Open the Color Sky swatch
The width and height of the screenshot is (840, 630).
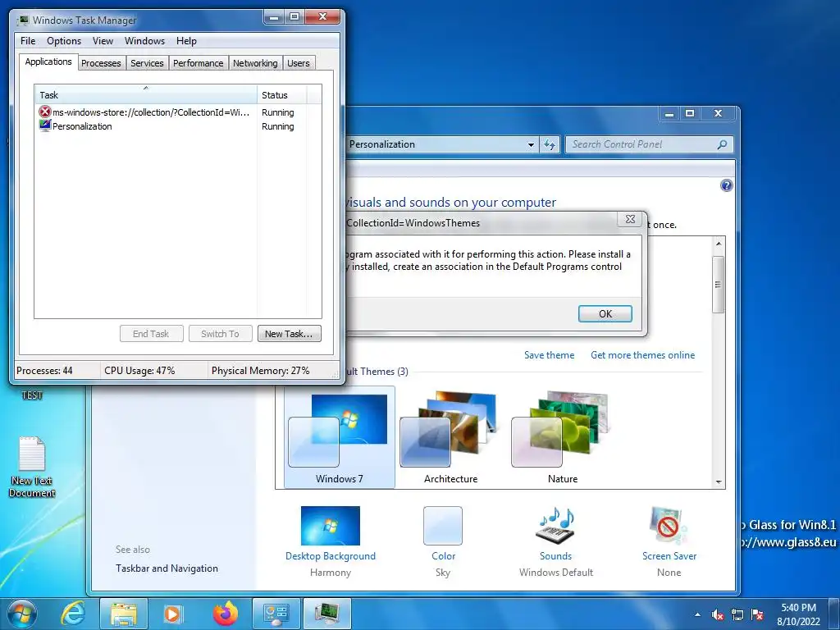[442, 526]
